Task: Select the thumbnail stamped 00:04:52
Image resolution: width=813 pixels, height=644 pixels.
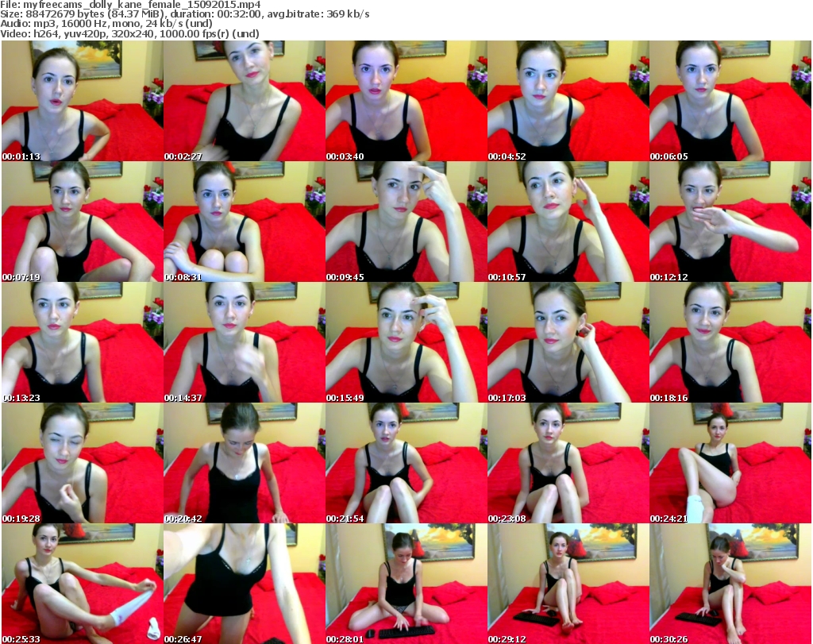Action: coord(568,101)
